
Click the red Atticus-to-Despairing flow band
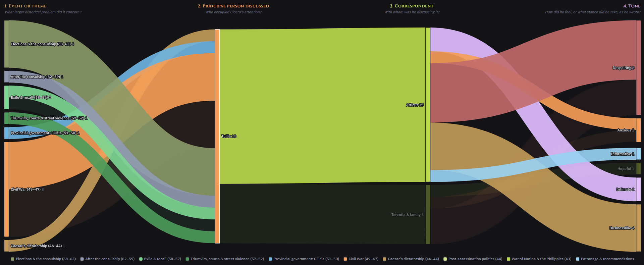(533, 72)
